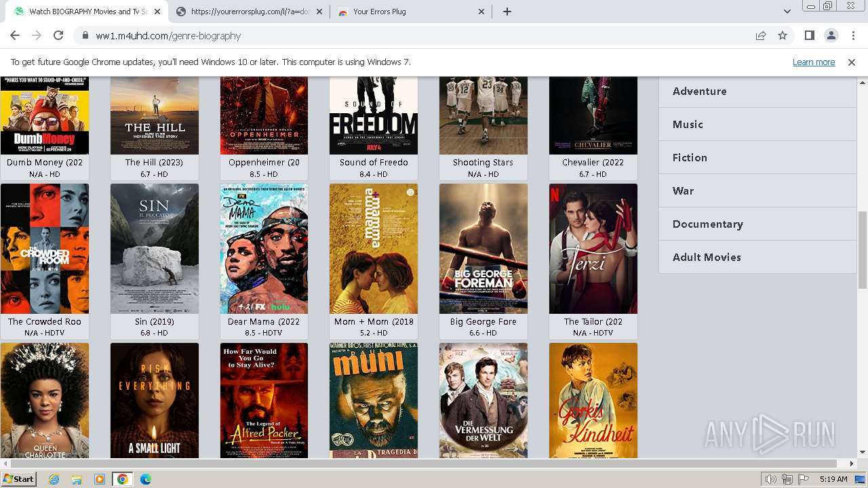Screen dimensions: 868x488
Task: Expand the tab search dropdown
Action: coord(787,12)
